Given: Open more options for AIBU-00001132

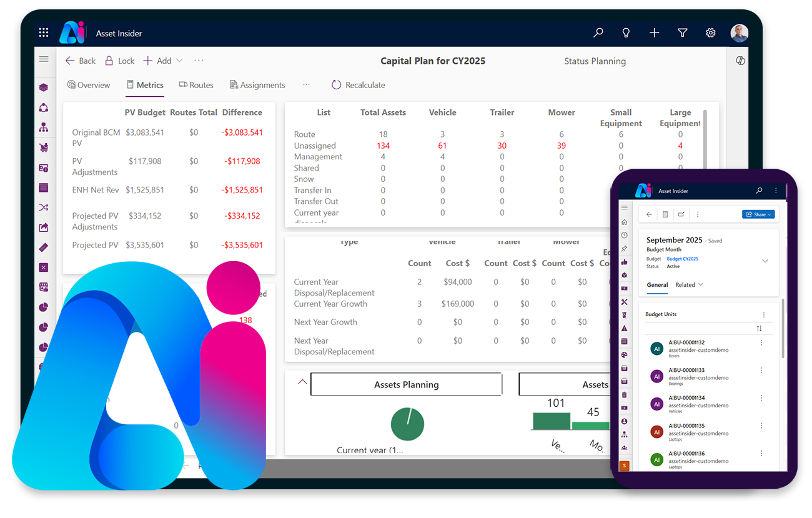Looking at the screenshot, I should [x=761, y=343].
